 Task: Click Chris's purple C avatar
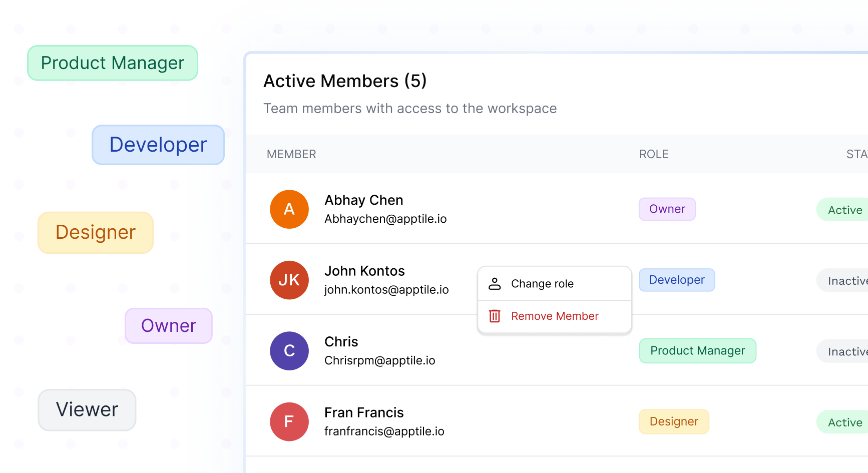(x=289, y=351)
